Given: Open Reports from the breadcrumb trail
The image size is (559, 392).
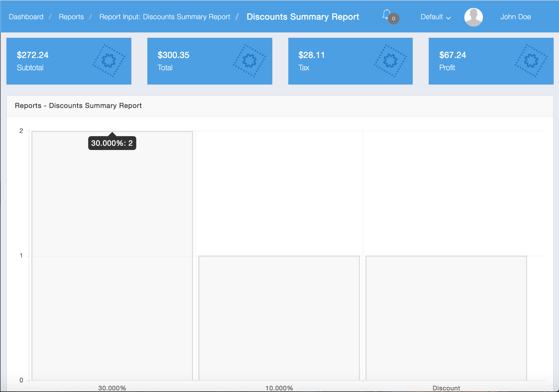Looking at the screenshot, I should (71, 17).
